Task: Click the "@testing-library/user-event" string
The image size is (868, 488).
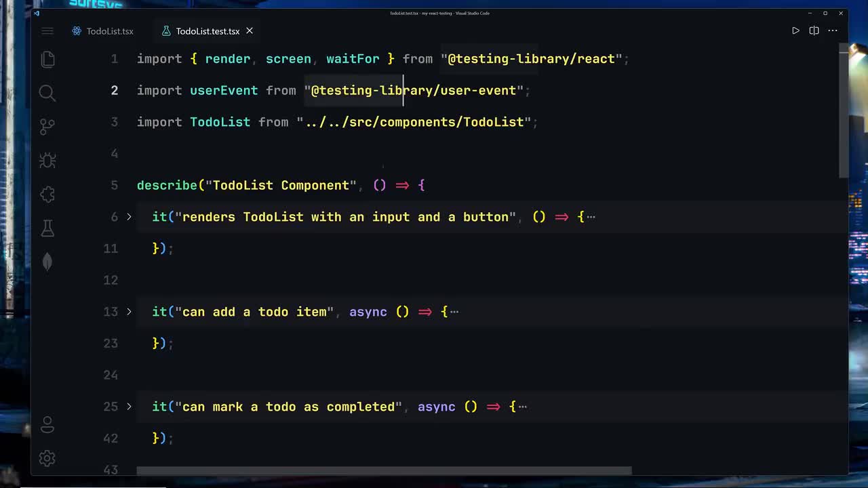Action: (x=414, y=90)
